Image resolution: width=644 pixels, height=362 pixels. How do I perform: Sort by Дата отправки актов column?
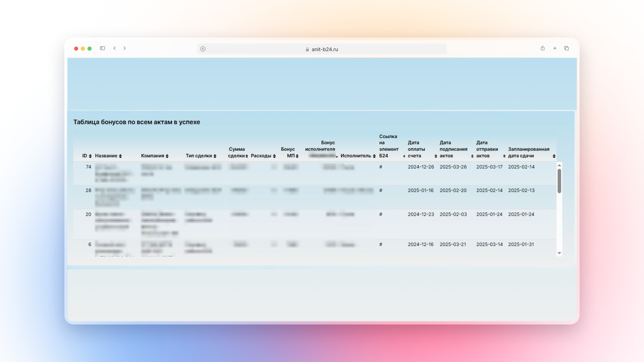(504, 156)
